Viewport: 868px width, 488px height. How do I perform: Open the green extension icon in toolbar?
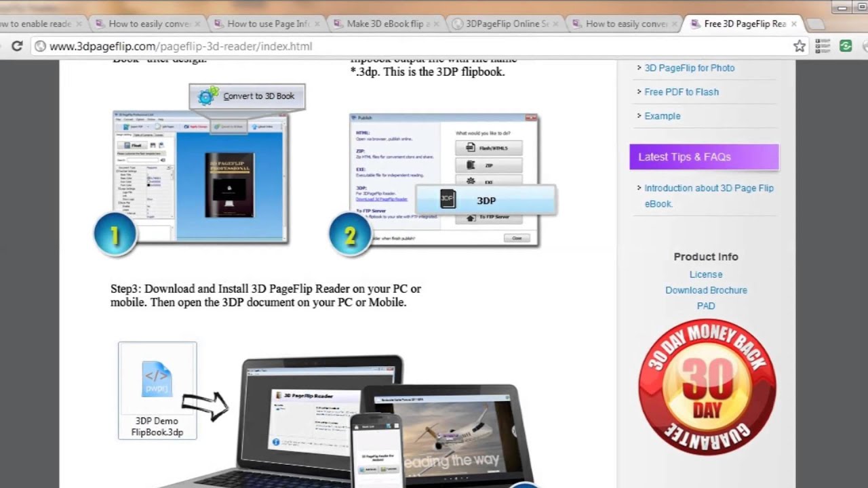click(846, 46)
